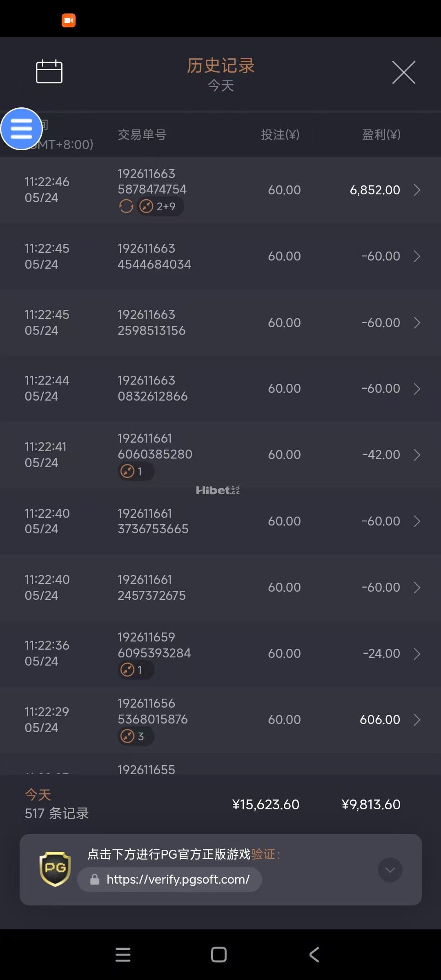
Task: Tap the blue floating menu button
Action: (x=21, y=129)
